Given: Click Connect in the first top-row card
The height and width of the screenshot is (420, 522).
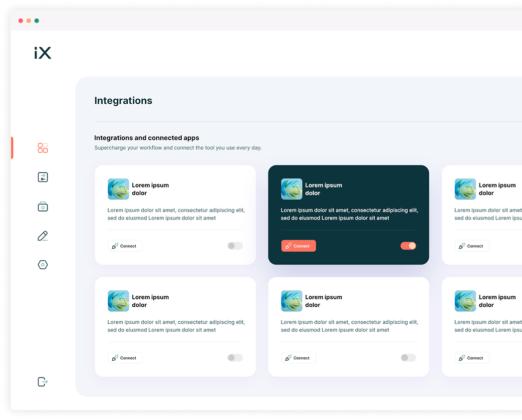Looking at the screenshot, I should [x=125, y=246].
